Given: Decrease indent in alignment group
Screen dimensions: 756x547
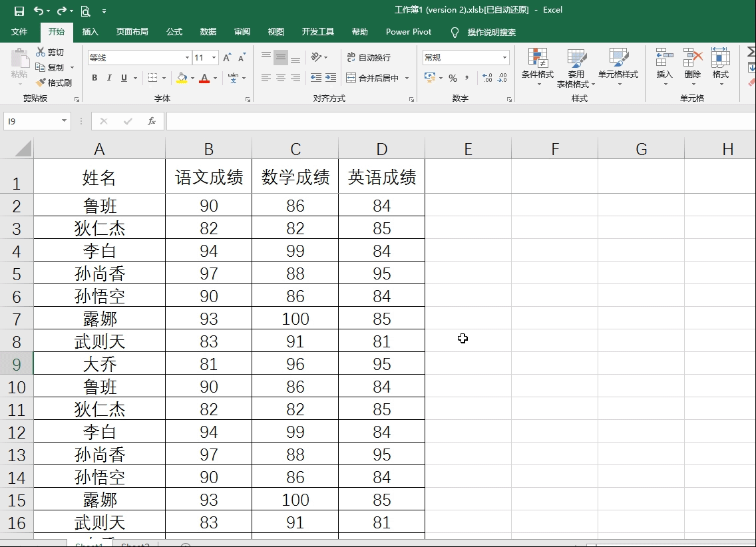Looking at the screenshot, I should 316,78.
